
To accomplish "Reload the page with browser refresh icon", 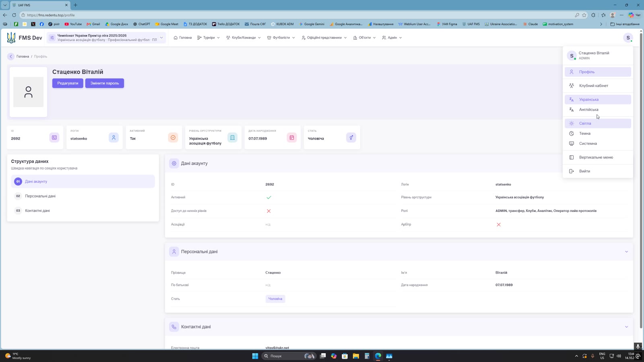I will (14, 15).
